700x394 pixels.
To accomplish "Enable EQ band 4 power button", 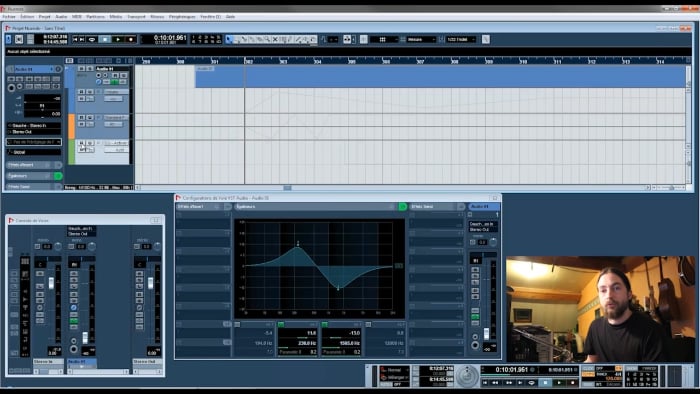I will click(368, 324).
